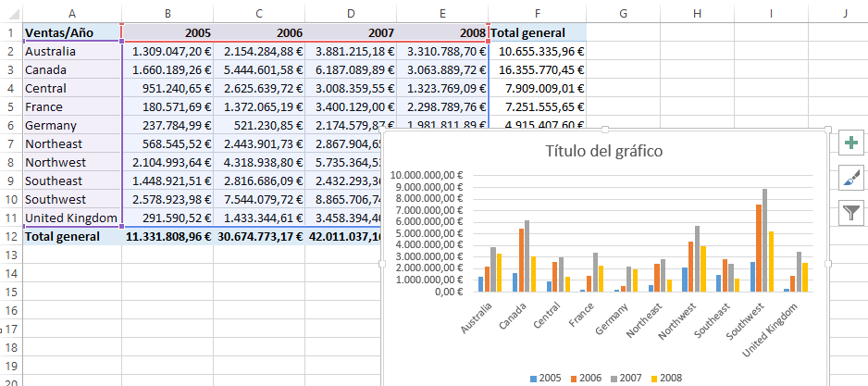The image size is (868, 386).
Task: Click the 2006 orange legend entry
Action: [587, 380]
